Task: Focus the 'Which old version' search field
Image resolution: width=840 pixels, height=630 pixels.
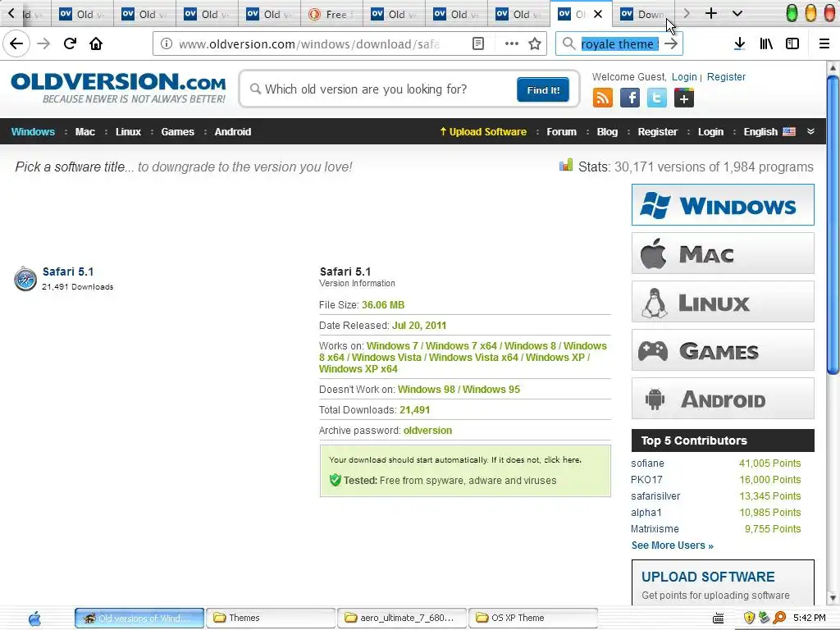Action: point(381,89)
